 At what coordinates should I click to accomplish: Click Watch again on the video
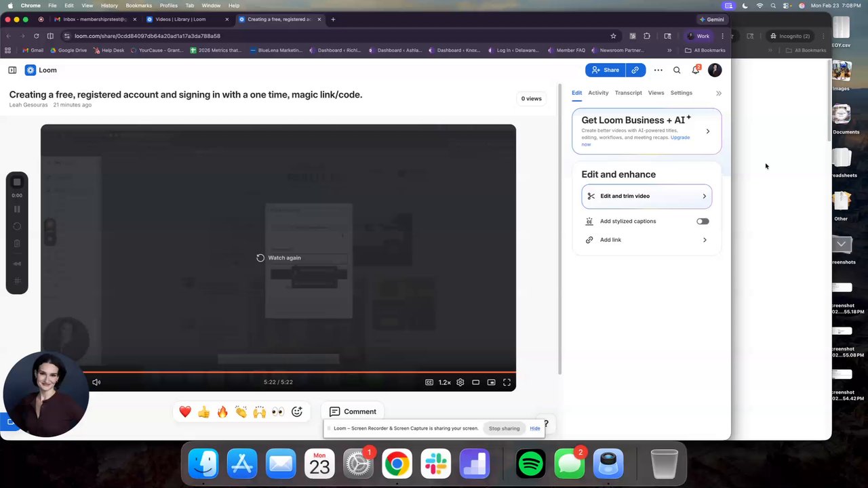[279, 258]
